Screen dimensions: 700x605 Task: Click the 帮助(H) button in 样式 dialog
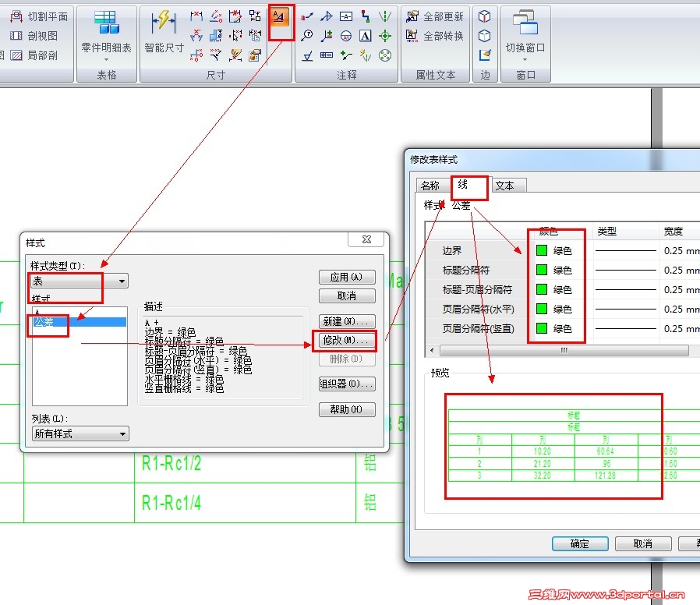pyautogui.click(x=347, y=409)
